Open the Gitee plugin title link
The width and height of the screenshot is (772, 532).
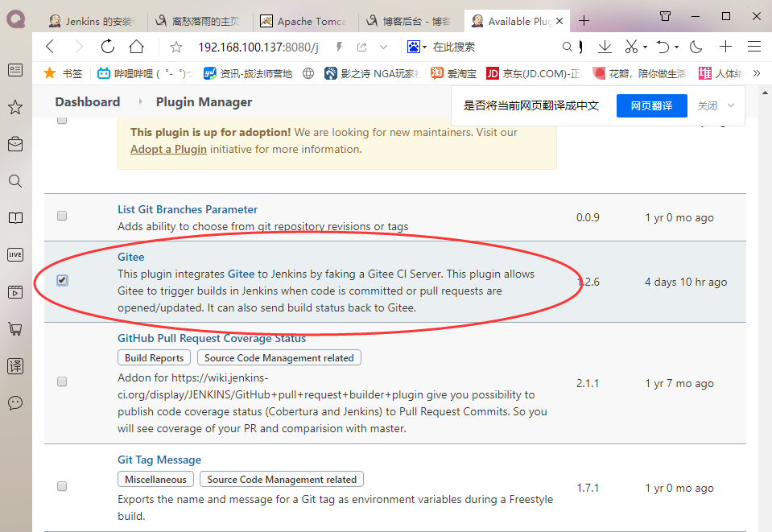(131, 257)
